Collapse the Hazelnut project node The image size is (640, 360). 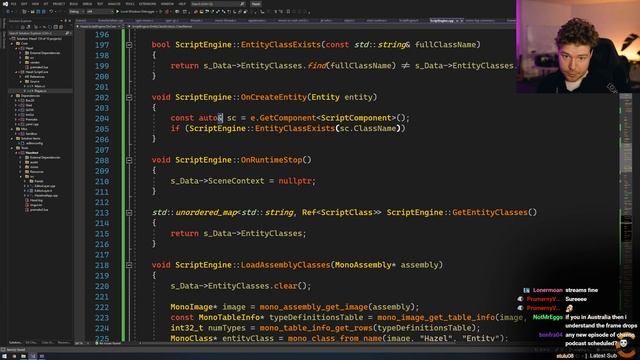pos(16,153)
